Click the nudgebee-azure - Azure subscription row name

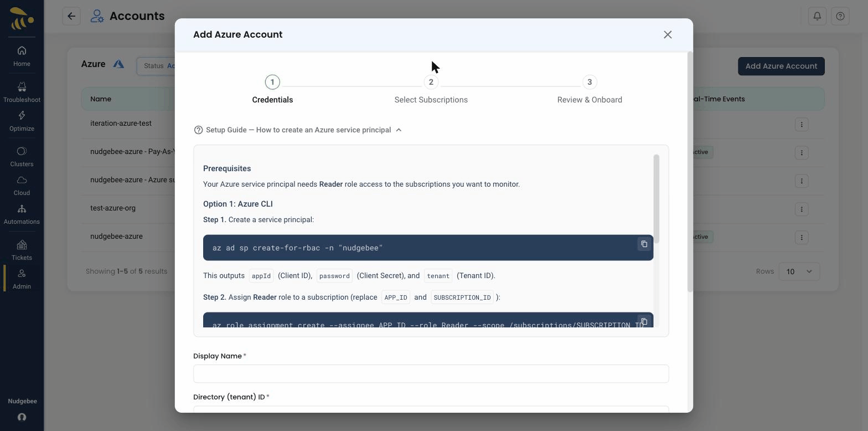133,179
